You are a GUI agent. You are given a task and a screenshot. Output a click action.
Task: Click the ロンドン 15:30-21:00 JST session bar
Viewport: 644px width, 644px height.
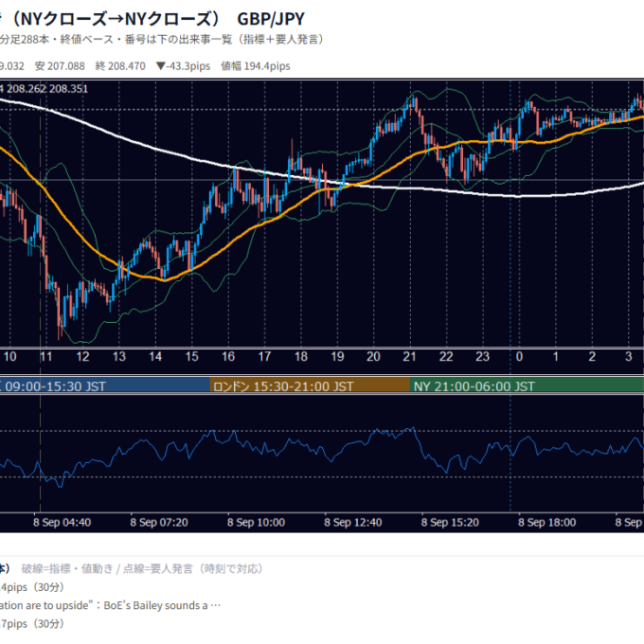[x=310, y=385]
